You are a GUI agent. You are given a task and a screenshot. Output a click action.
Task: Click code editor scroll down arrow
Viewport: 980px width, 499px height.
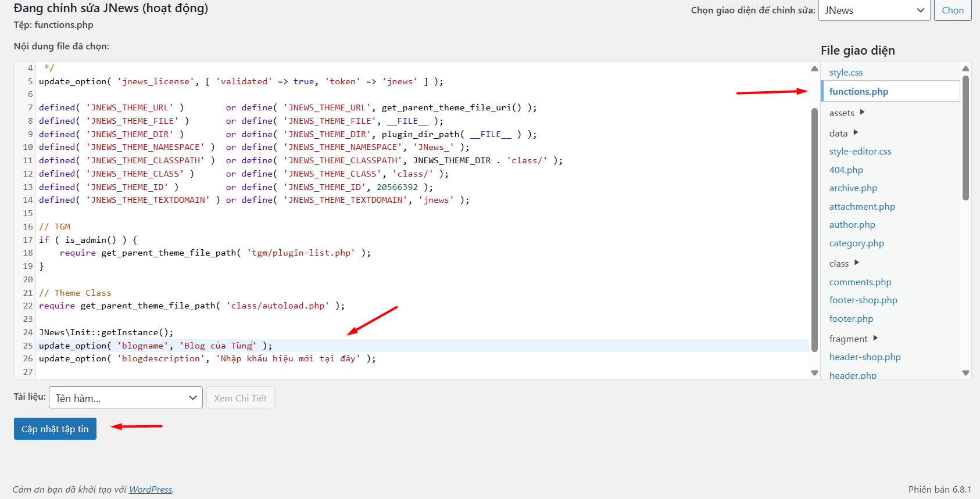(814, 373)
